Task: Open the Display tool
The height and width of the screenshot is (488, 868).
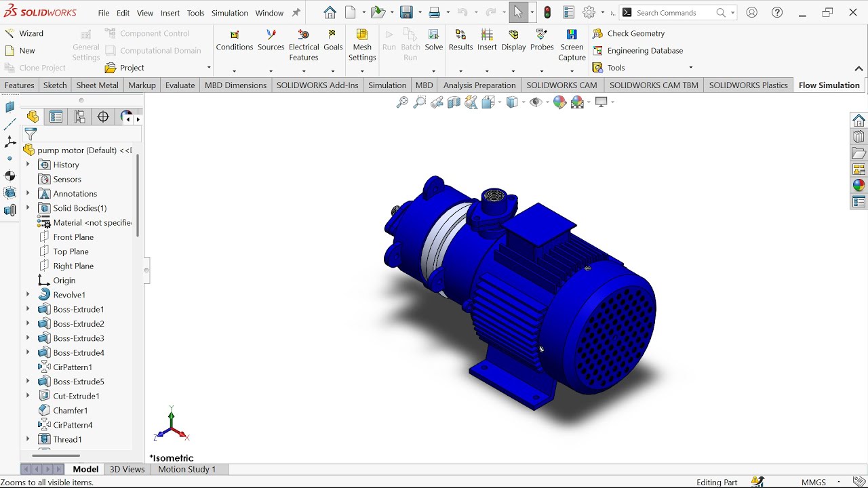Action: pos(513,41)
